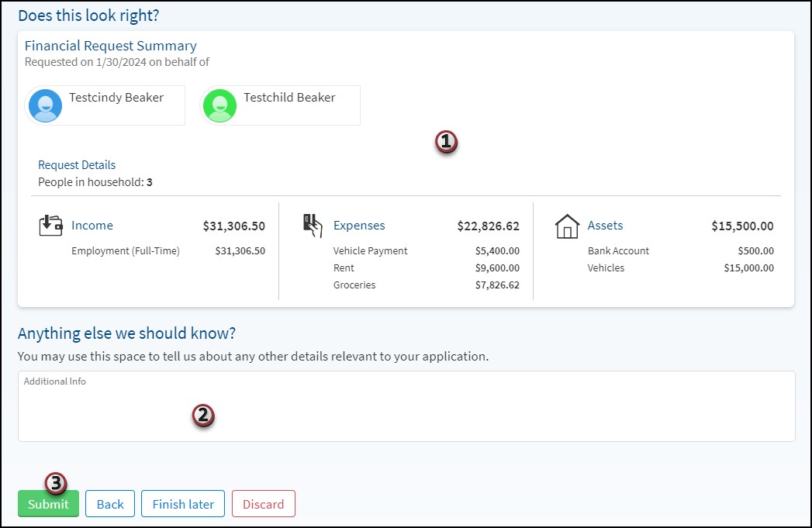This screenshot has width=812, height=528.
Task: Click the $9,600.00 rent amount
Action: tap(497, 268)
